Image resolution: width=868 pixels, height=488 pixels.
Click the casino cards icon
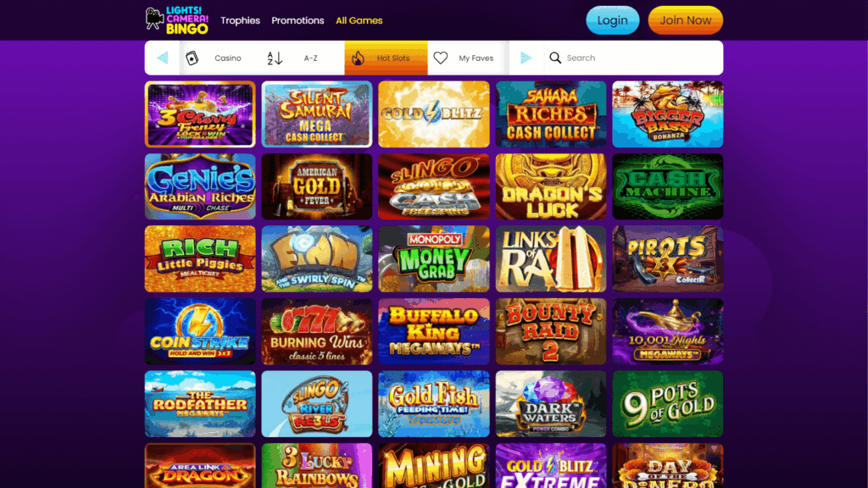[x=192, y=58]
